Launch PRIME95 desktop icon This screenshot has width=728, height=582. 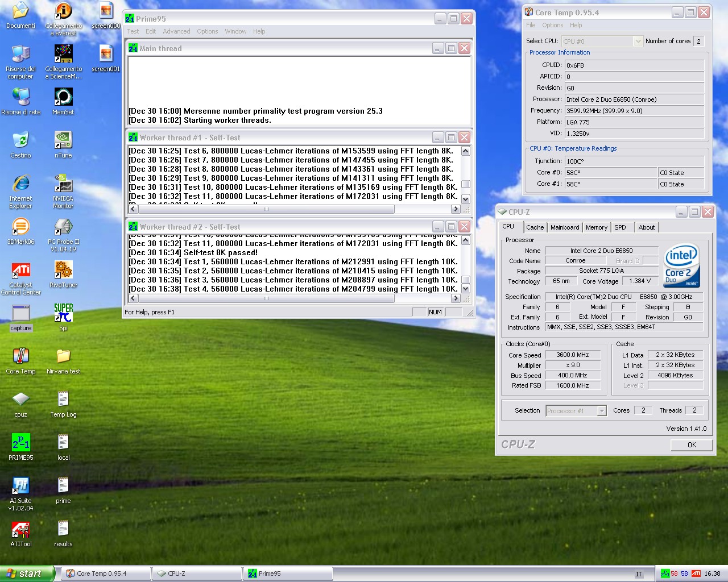(20, 447)
